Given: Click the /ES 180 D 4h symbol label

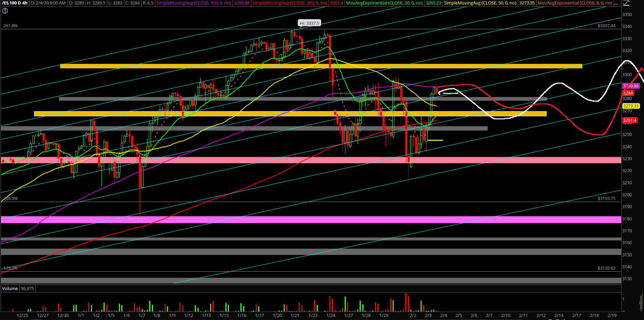Looking at the screenshot, I should coord(15,3).
